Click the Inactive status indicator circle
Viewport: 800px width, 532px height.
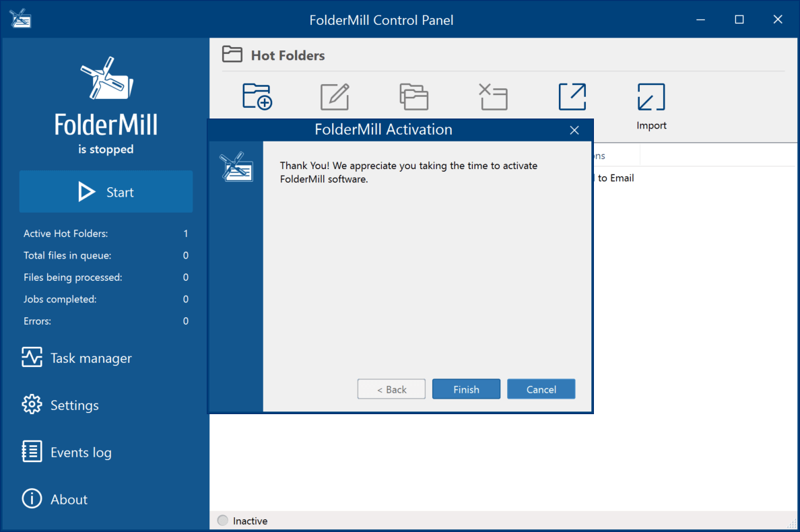point(223,521)
